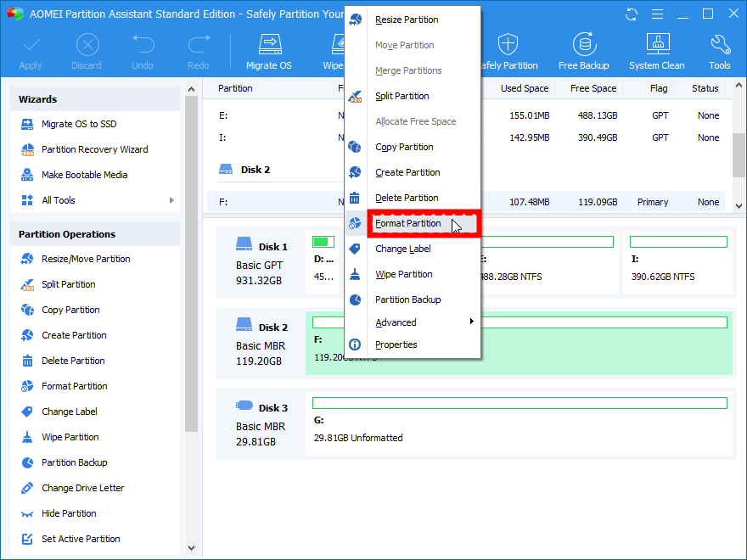Viewport: 747px width, 560px height.
Task: Click Change Label tag icon in sidebar
Action: (27, 412)
